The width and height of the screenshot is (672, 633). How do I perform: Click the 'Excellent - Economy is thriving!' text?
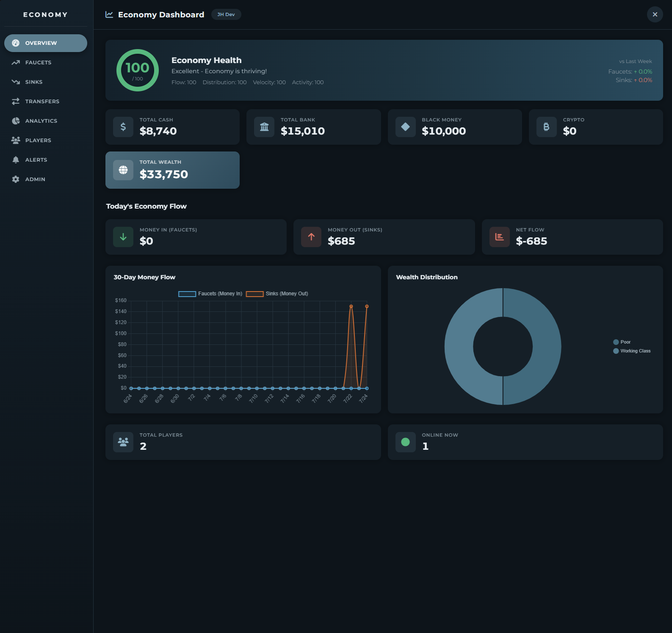coord(219,71)
